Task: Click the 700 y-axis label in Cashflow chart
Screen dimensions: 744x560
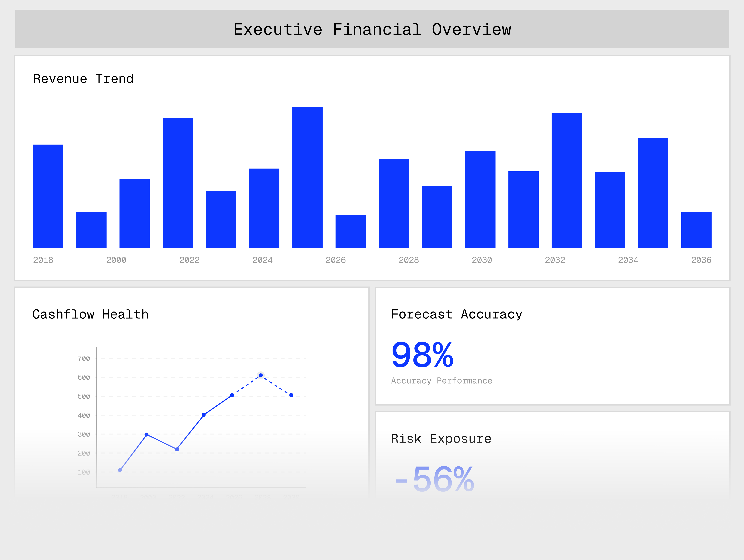Action: tap(84, 359)
